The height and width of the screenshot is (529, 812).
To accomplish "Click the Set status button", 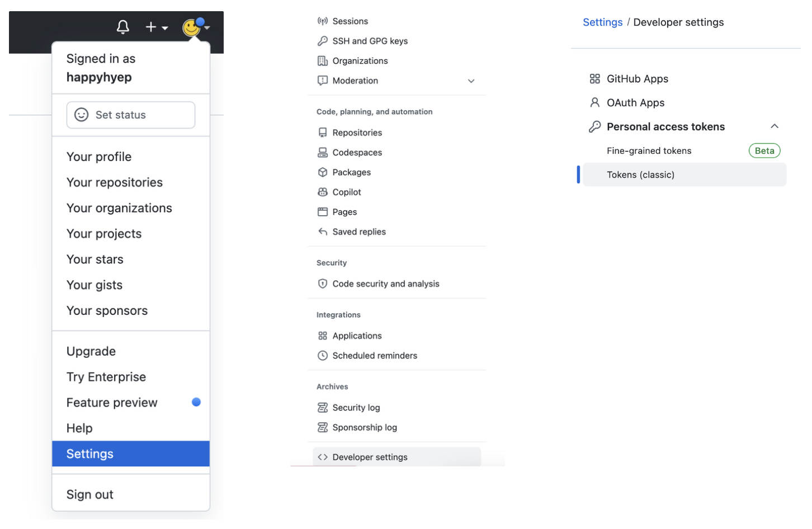I will tap(131, 115).
